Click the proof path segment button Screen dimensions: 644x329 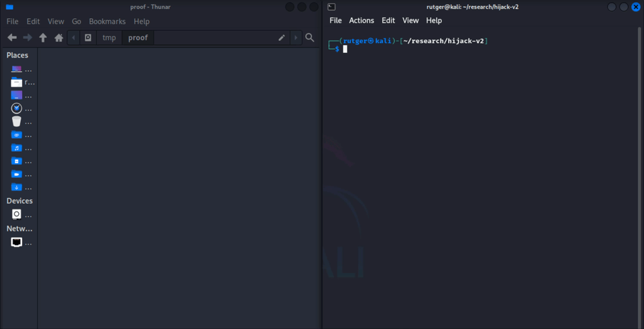click(x=138, y=38)
